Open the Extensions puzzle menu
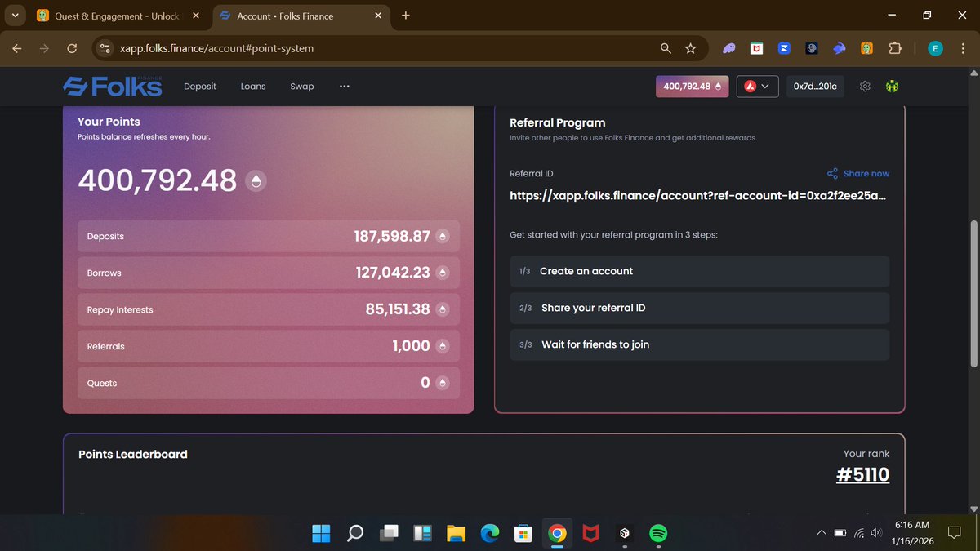The height and width of the screenshot is (551, 980). point(894,49)
